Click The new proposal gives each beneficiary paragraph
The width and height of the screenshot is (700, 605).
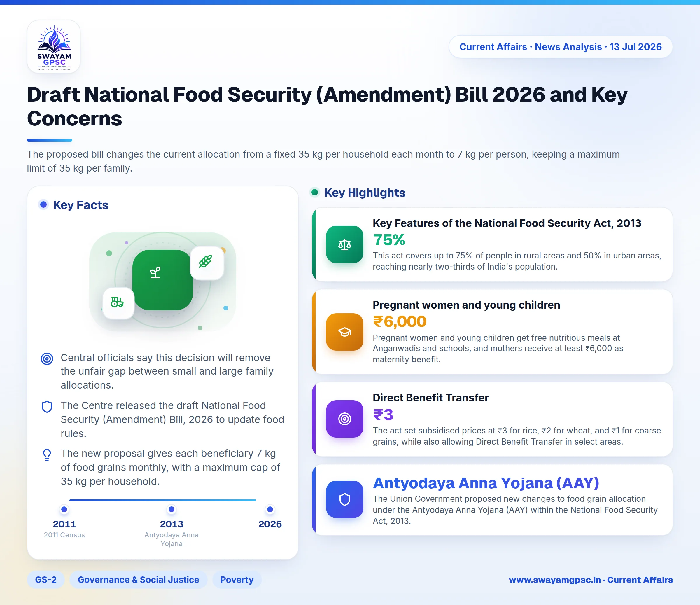click(170, 467)
